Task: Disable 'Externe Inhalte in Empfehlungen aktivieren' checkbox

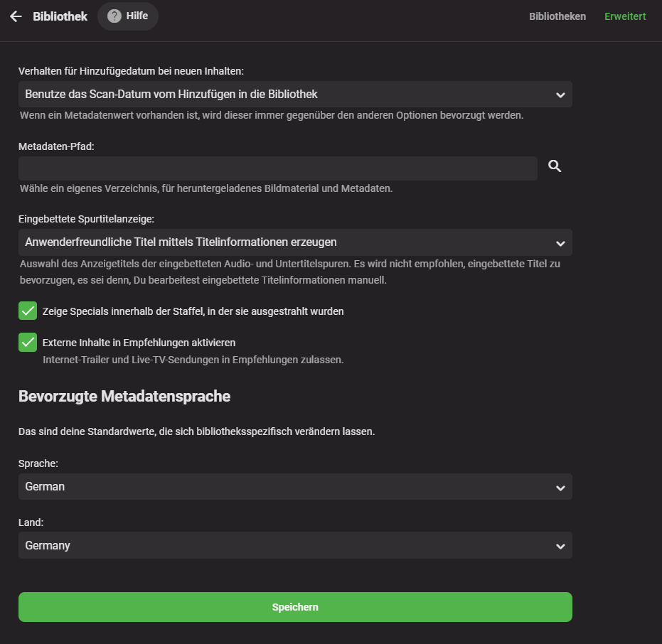Action: click(x=28, y=343)
